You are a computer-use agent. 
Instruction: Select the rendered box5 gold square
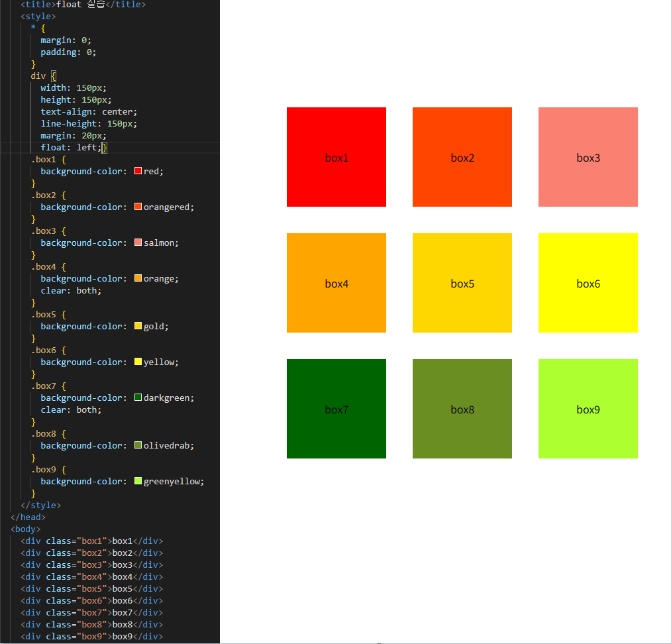462,283
